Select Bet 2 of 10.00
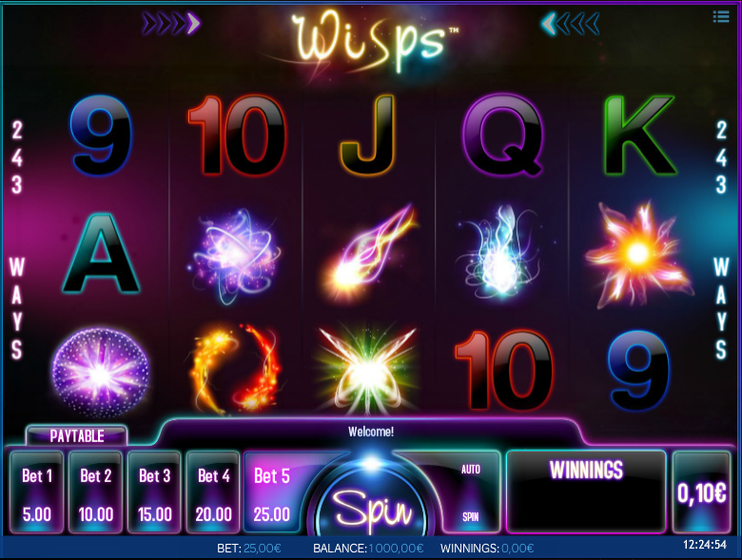The image size is (742, 560). 95,492
